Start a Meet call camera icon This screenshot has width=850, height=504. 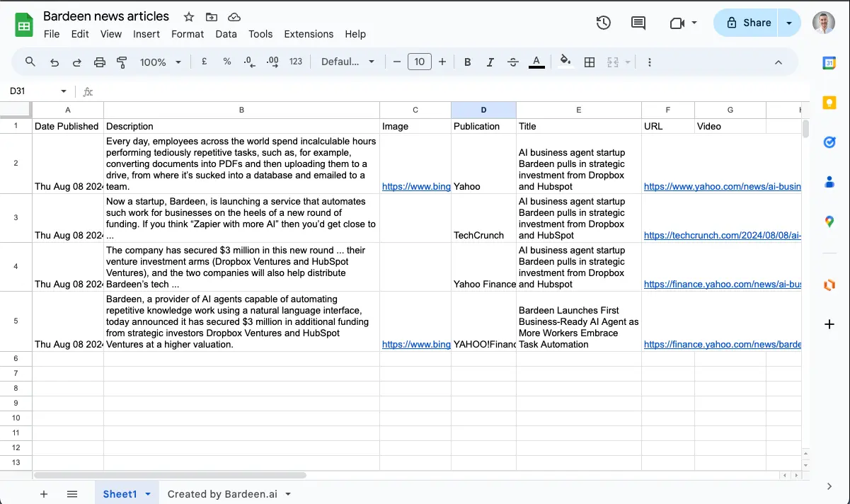[677, 23]
